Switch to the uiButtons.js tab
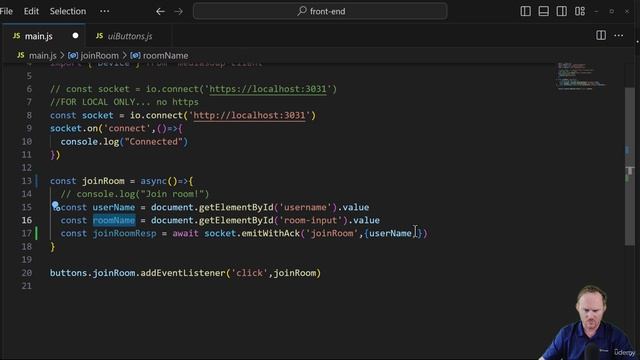Viewport: 640px width, 360px height. 129,36
